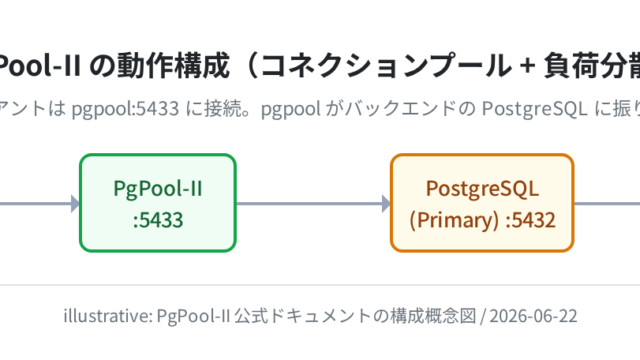Click 'pgpool:5433' in the subtitle line
The image size is (640, 360).
(125, 109)
